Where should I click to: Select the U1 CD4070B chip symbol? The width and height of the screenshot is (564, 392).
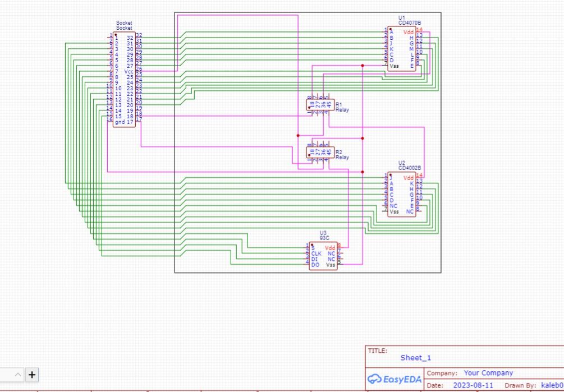click(402, 49)
